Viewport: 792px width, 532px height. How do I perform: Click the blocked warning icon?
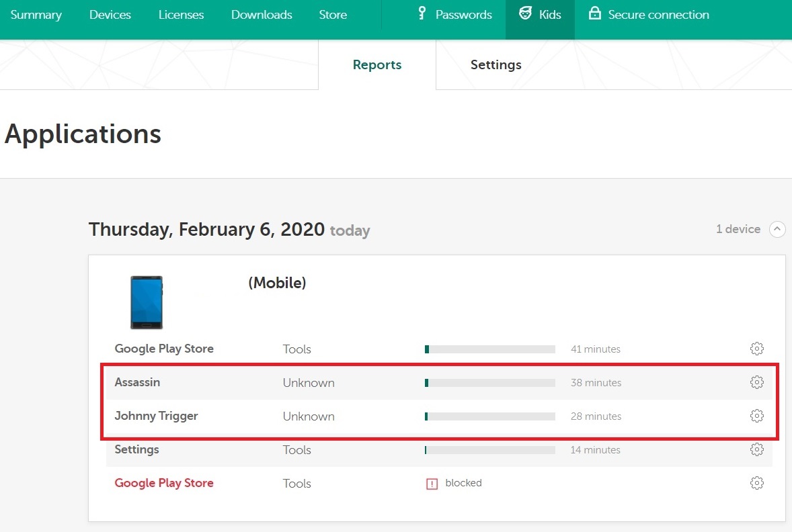[x=432, y=483]
